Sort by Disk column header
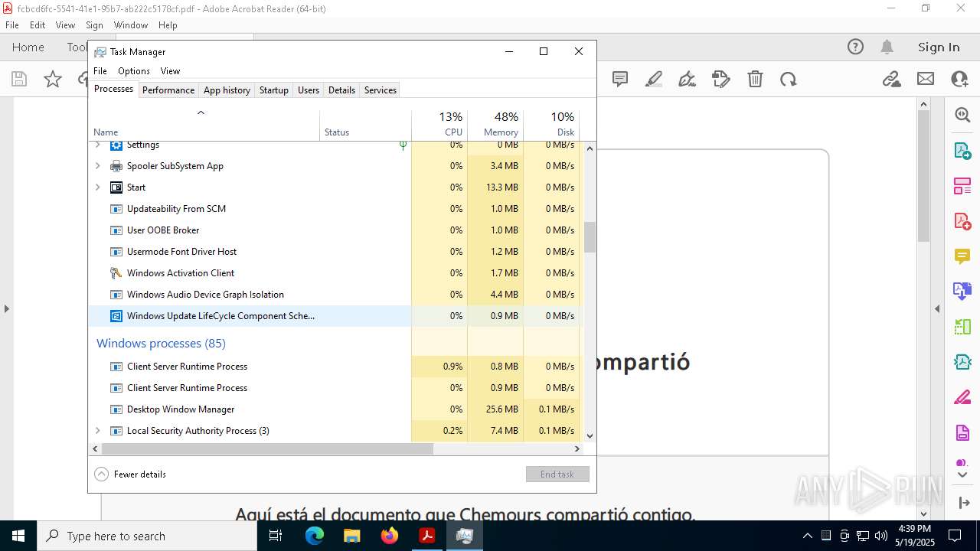This screenshot has width=980, height=551. (x=551, y=125)
